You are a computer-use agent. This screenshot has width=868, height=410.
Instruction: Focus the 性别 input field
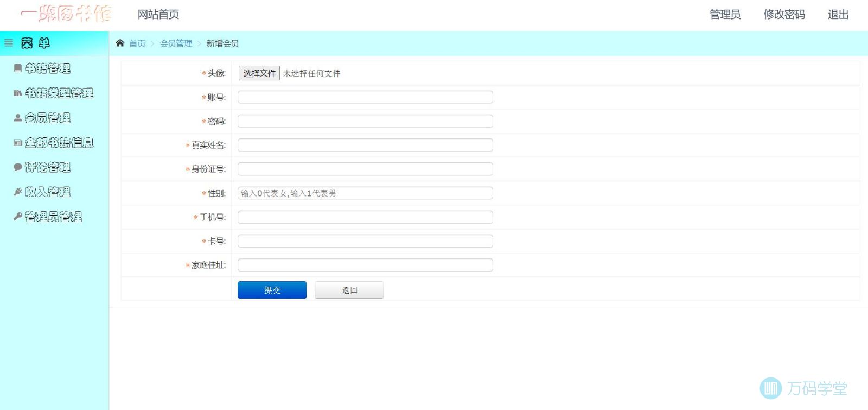(365, 193)
